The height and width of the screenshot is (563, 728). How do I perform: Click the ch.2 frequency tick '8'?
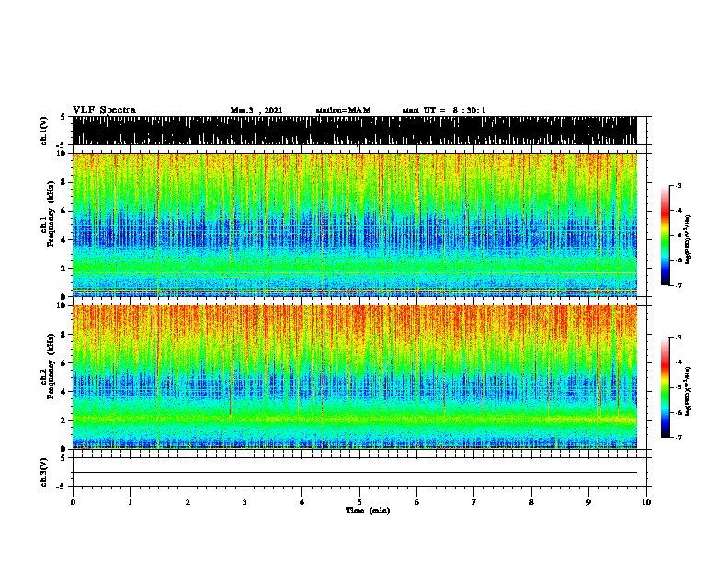(64, 335)
